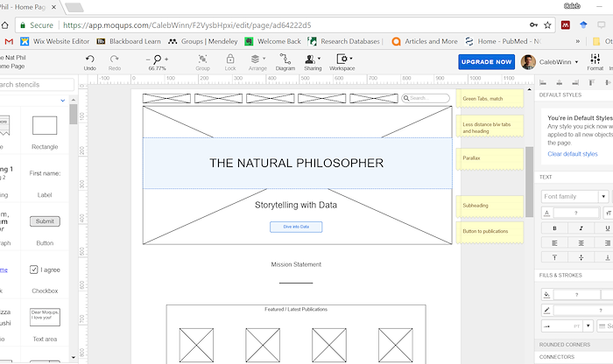This screenshot has height=364, width=613.
Task: Click the key password icon in address bar
Action: (x=533, y=25)
